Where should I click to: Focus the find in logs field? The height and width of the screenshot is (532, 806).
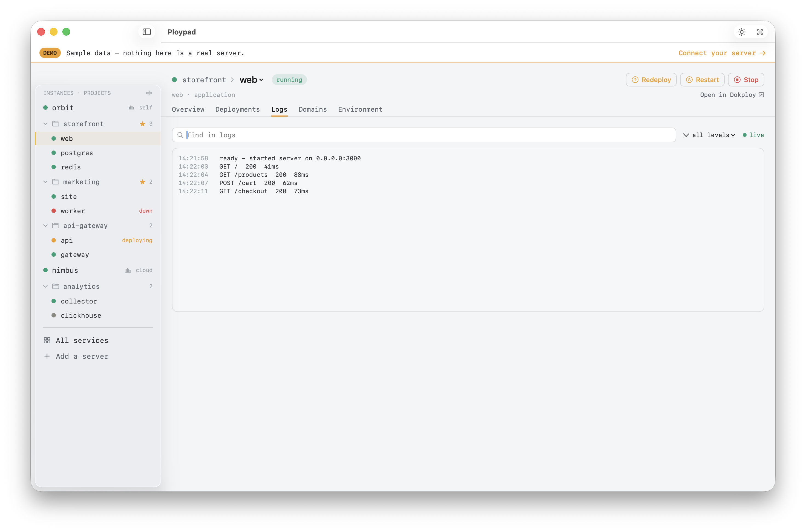pos(424,135)
